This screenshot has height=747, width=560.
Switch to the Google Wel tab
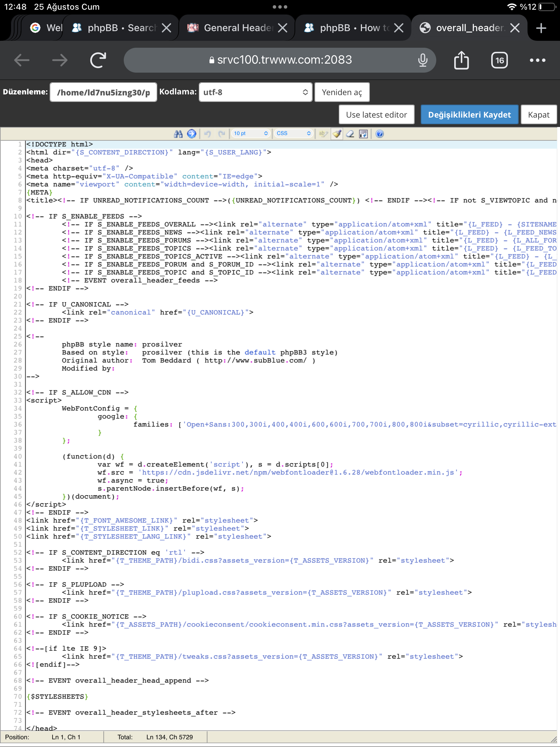point(46,28)
